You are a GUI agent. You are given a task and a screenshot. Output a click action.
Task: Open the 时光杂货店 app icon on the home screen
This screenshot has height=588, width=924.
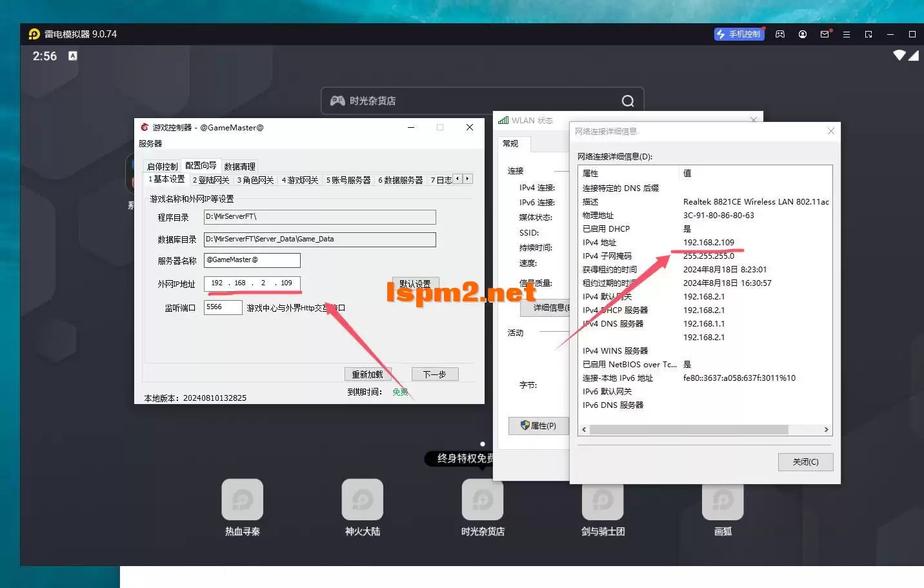pyautogui.click(x=482, y=500)
